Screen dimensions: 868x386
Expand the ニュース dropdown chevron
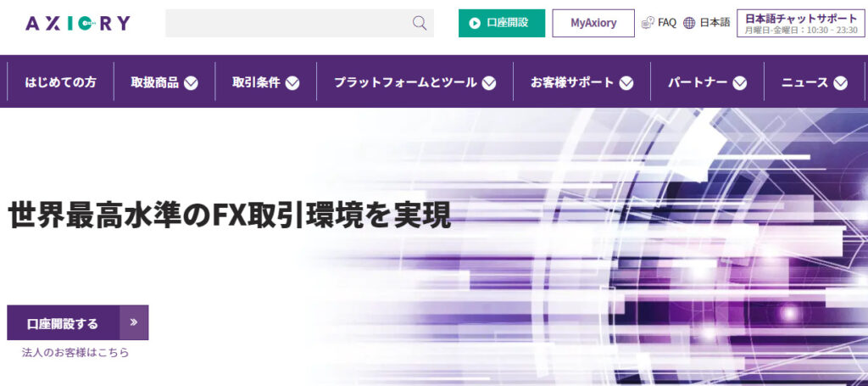840,83
